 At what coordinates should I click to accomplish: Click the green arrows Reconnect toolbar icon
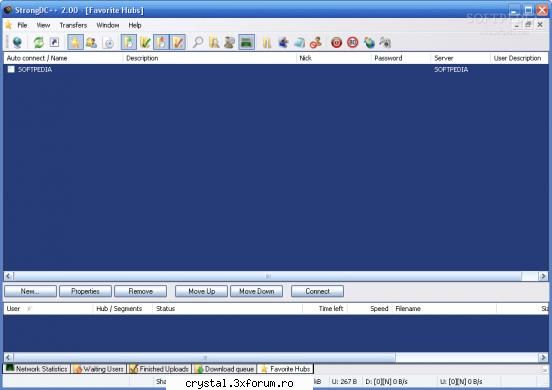[x=38, y=43]
